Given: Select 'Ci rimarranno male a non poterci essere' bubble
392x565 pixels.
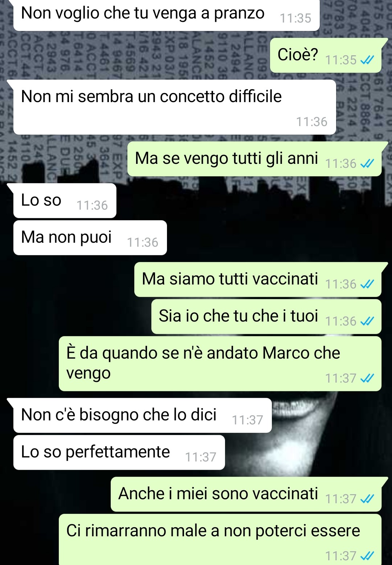Looking at the screenshot, I should coord(220,540).
